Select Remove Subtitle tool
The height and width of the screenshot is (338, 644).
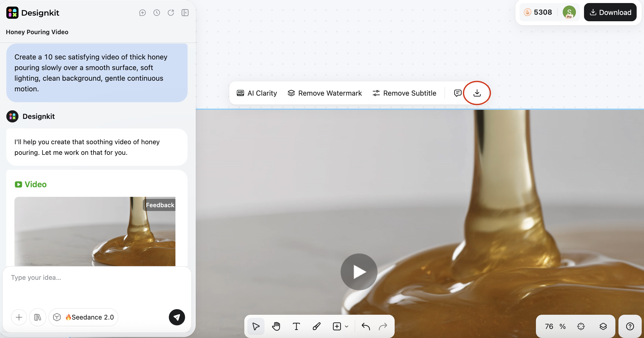click(x=404, y=93)
